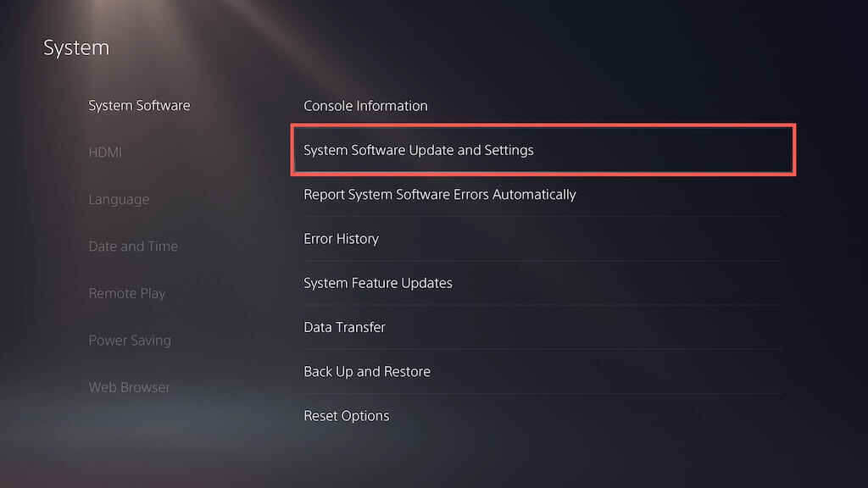The image size is (868, 488).
Task: Click the bottom category in the left sidebar
Action: 130,387
